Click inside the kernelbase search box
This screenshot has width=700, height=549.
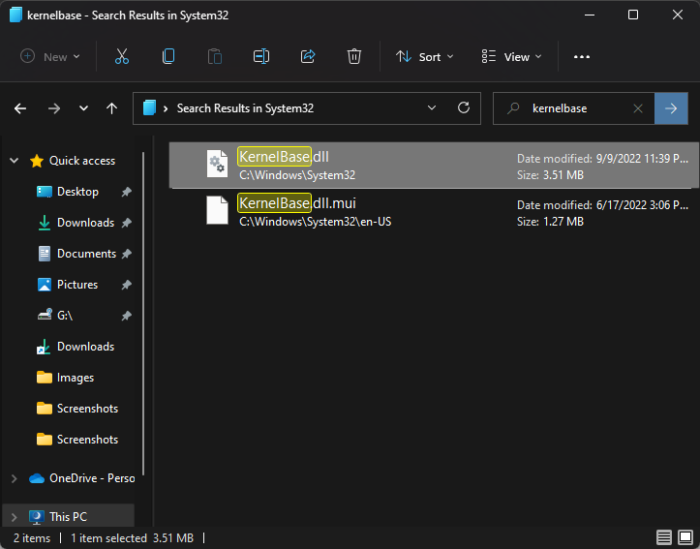[x=575, y=108]
